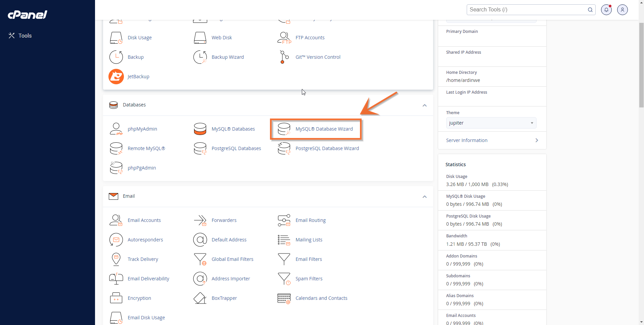The width and height of the screenshot is (644, 325).
Task: Click the Address Importer icon
Action: [x=200, y=279]
